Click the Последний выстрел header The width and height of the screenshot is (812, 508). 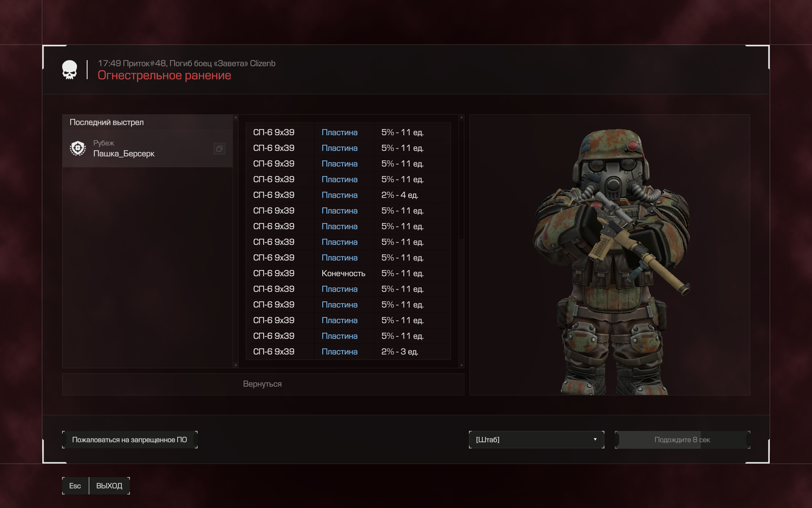pyautogui.click(x=147, y=122)
